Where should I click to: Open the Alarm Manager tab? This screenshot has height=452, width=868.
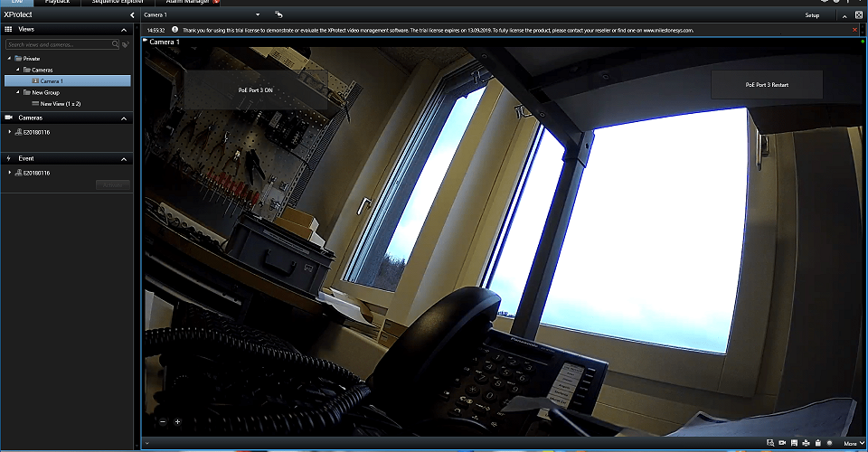188,2
